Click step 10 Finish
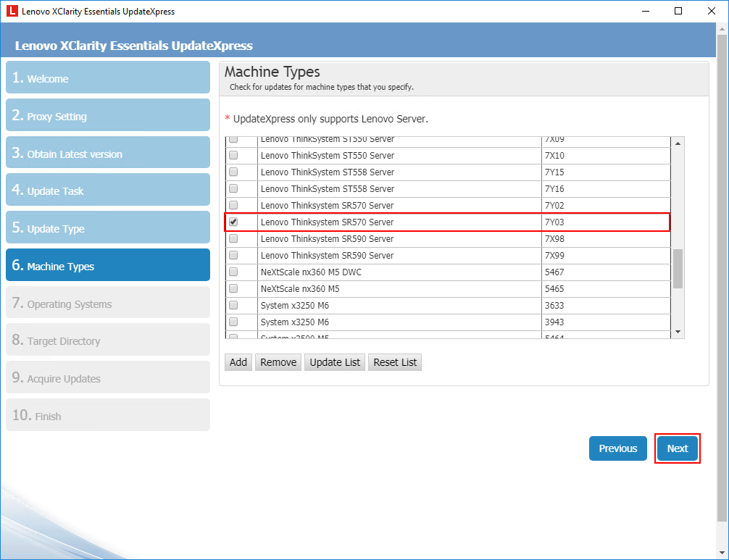 [108, 415]
